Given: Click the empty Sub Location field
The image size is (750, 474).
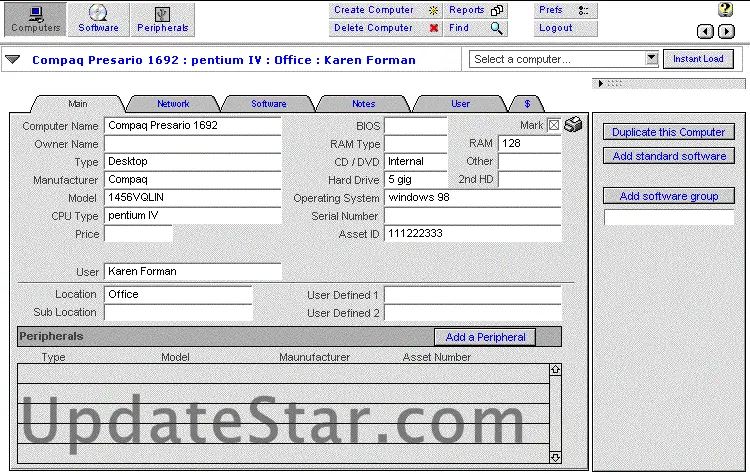Looking at the screenshot, I should click(x=178, y=312).
